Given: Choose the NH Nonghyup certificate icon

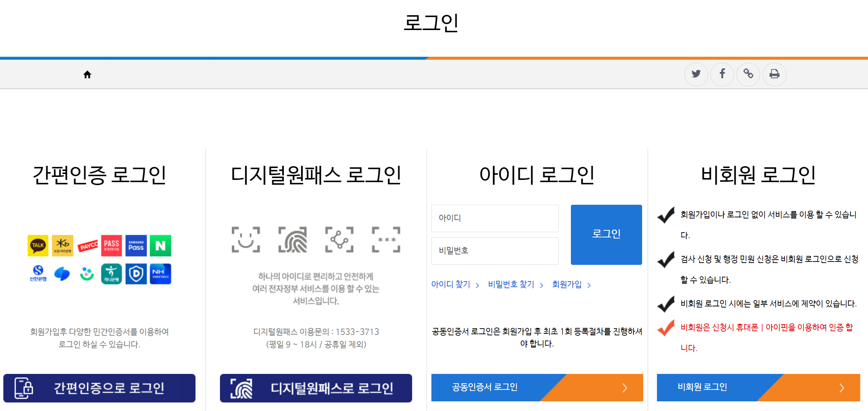Looking at the screenshot, I should tap(160, 274).
